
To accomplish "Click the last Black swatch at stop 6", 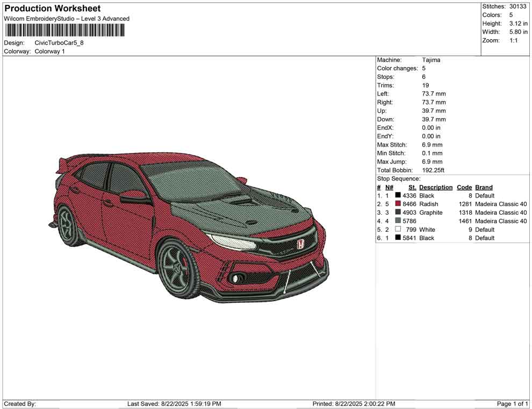I will click(x=398, y=238).
